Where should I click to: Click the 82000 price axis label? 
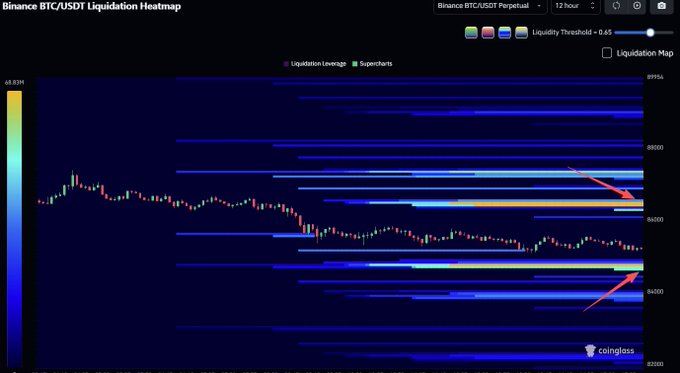pos(655,363)
